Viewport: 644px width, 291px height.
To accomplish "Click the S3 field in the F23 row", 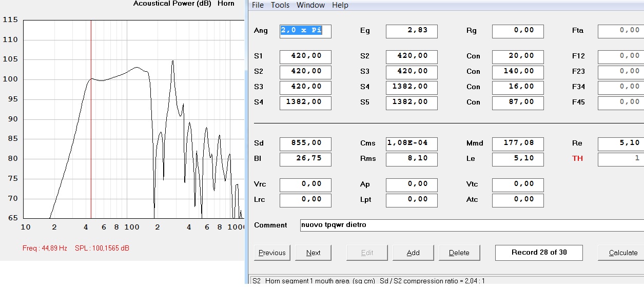I will click(412, 72).
